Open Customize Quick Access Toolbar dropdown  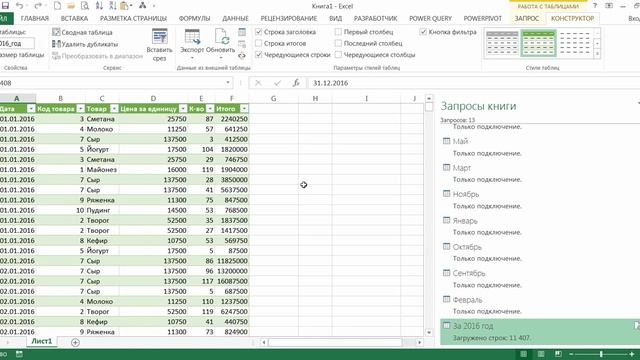point(154,6)
